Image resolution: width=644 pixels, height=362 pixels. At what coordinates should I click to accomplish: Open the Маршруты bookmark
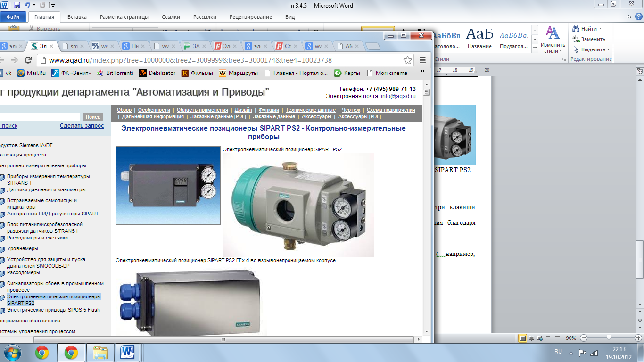pyautogui.click(x=239, y=73)
